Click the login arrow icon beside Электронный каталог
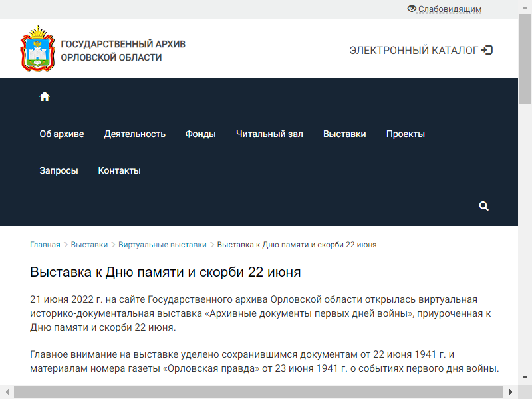Screen dimensions: 532x399 487,50
